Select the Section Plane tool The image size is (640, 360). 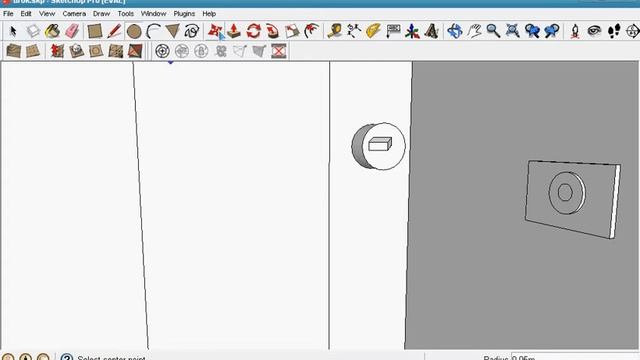[x=633, y=31]
